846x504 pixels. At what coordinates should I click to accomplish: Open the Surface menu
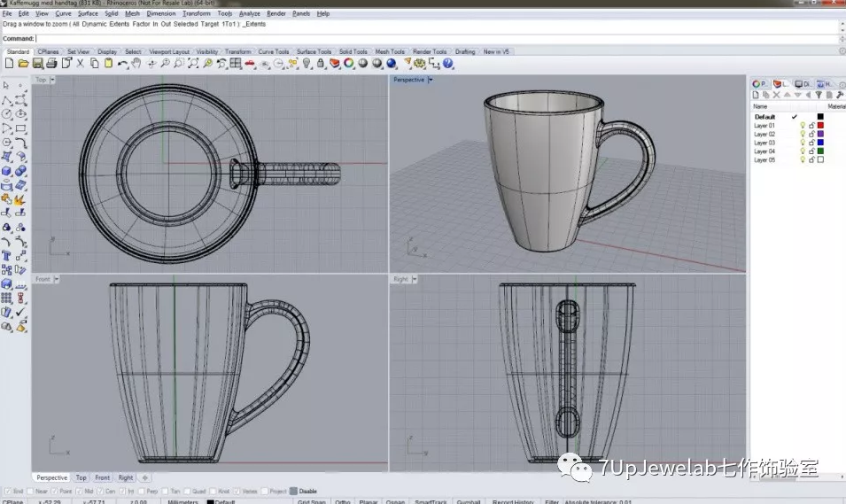pyautogui.click(x=88, y=13)
